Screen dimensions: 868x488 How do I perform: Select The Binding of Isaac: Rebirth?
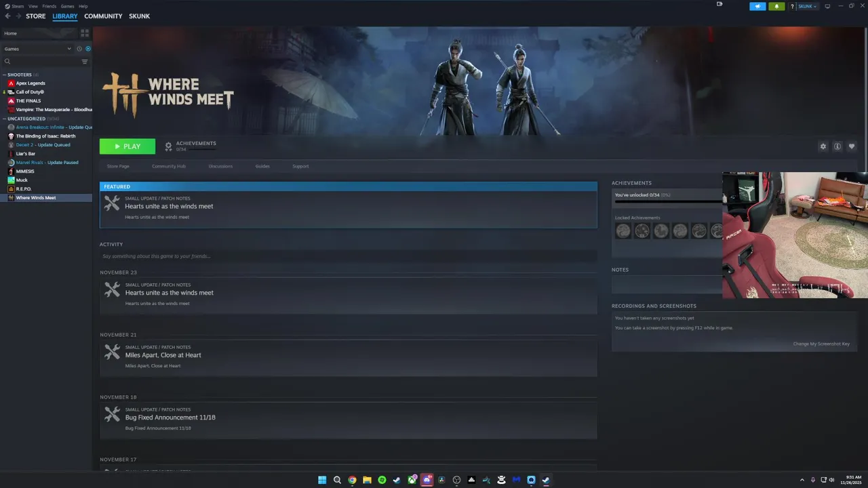(46, 136)
